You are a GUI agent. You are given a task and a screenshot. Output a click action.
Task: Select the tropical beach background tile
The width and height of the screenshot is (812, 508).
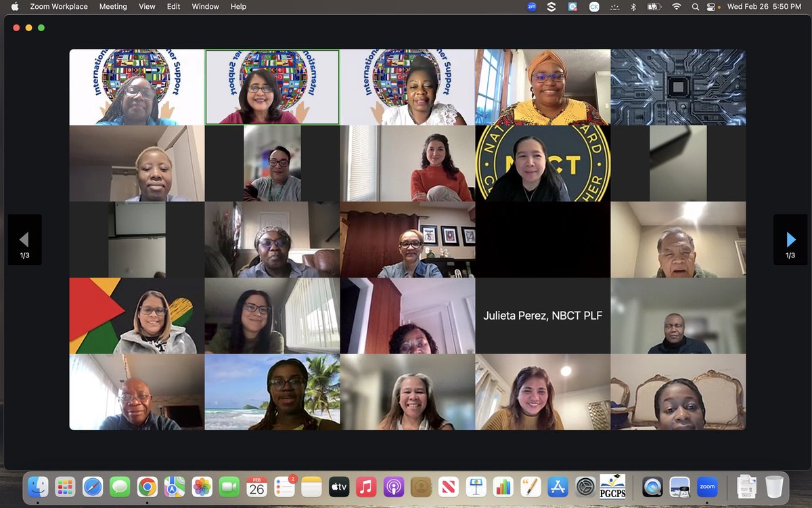pyautogui.click(x=272, y=392)
